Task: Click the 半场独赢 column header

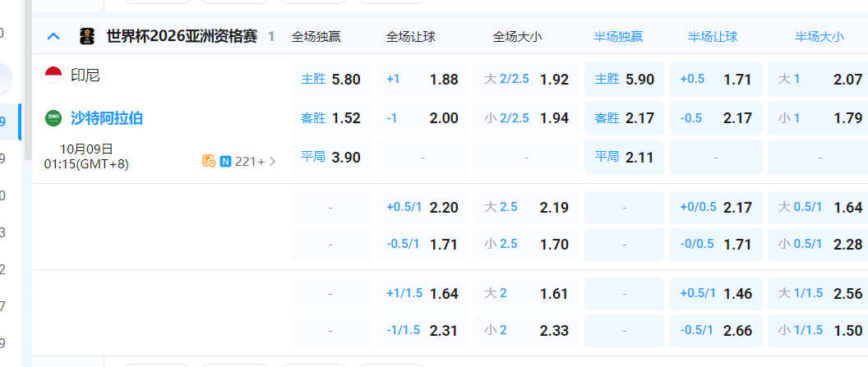Action: [618, 36]
